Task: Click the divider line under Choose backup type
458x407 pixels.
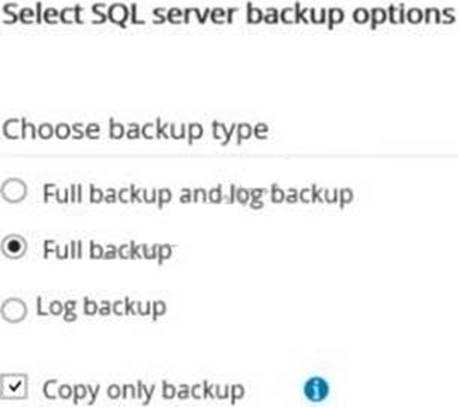Action: tap(229, 156)
